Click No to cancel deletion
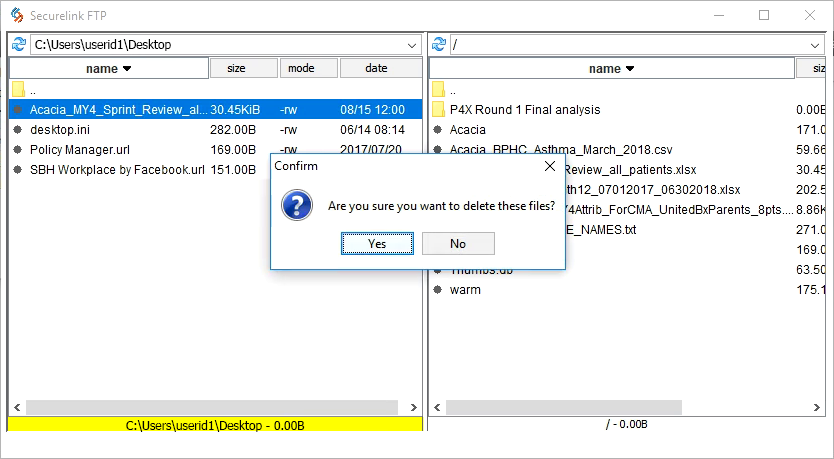834x459 pixels. pos(458,244)
